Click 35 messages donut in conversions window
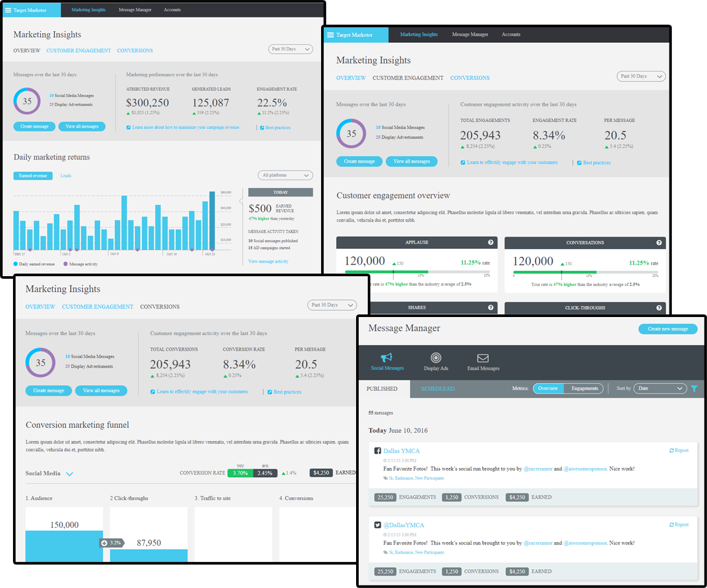The image size is (707, 588). click(41, 362)
